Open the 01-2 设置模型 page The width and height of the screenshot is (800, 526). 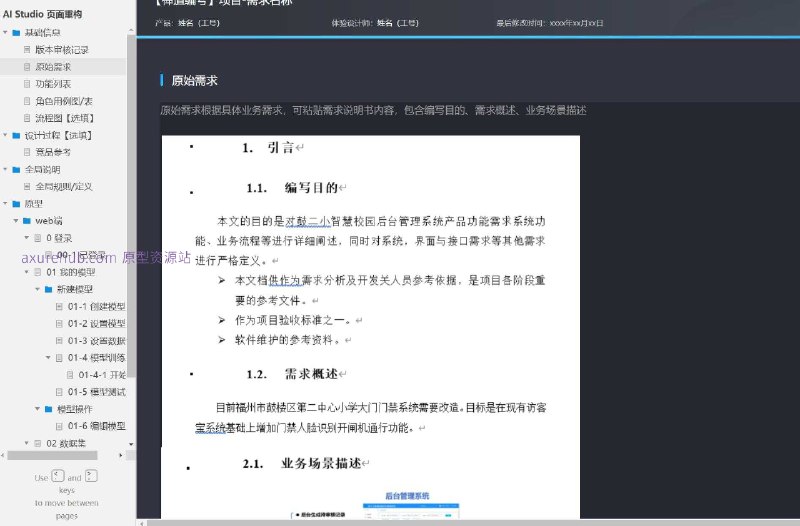pyautogui.click(x=96, y=323)
